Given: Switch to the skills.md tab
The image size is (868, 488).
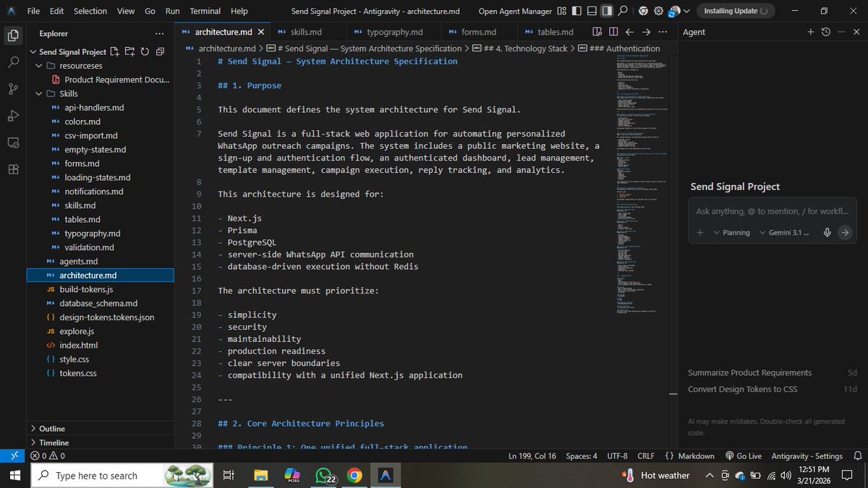Looking at the screenshot, I should click(306, 32).
